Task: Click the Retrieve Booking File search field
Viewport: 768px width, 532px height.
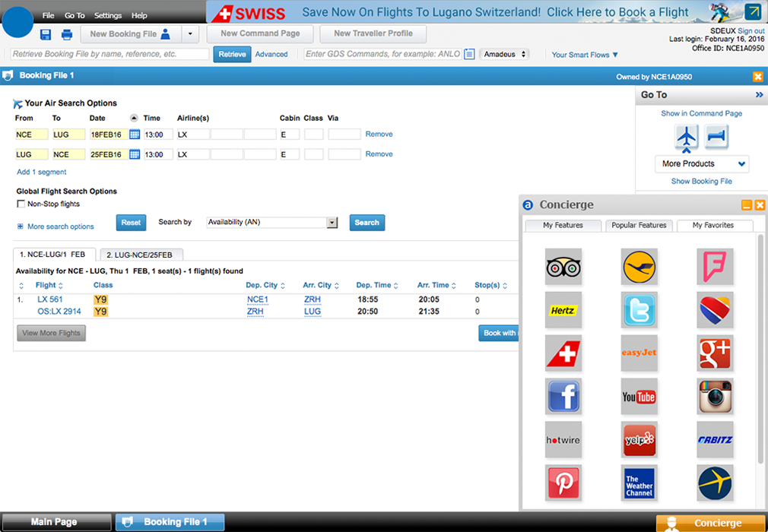Action: [109, 54]
